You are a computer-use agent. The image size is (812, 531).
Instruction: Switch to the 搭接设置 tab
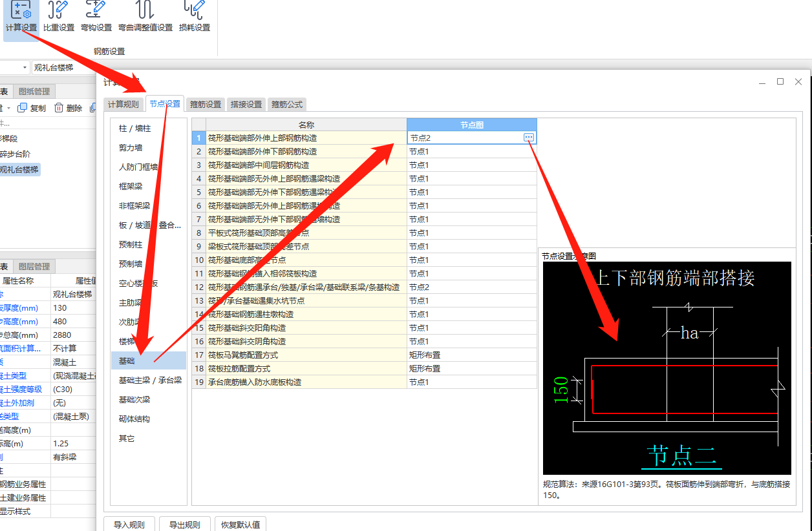(246, 104)
